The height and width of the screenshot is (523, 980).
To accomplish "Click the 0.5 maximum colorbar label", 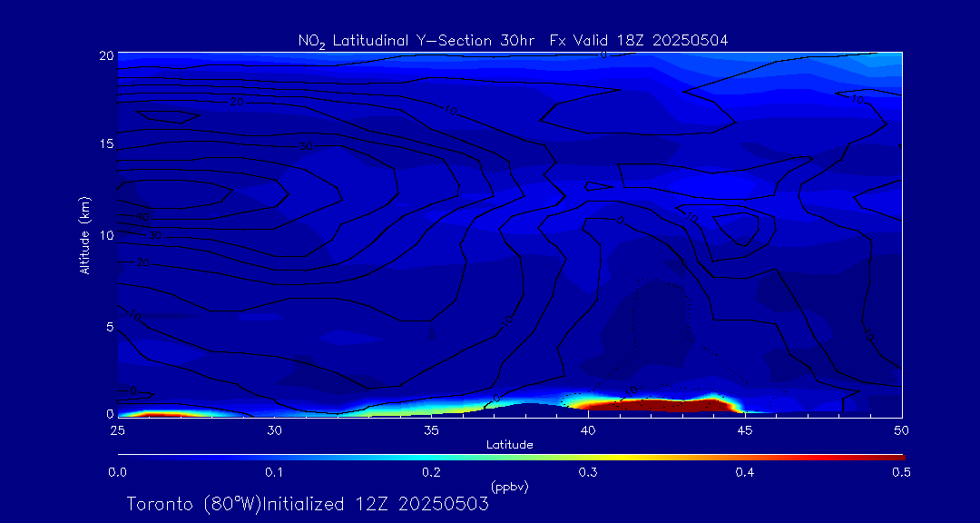I will point(901,472).
